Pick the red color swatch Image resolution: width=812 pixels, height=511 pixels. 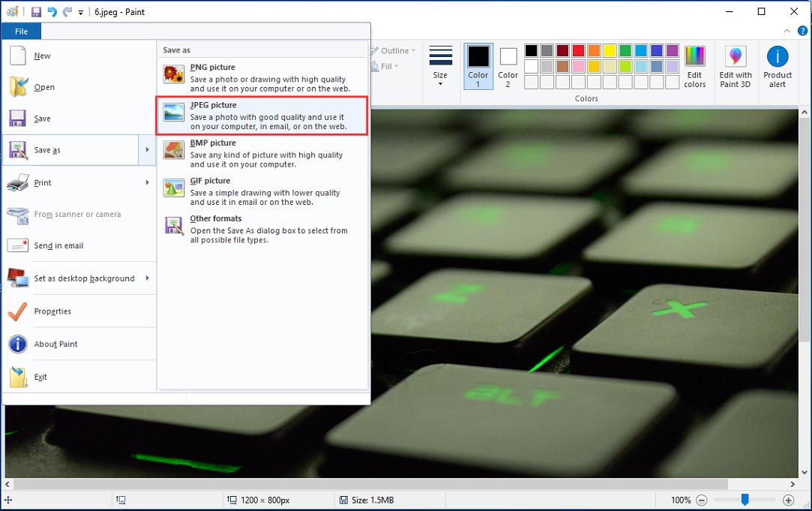point(578,51)
